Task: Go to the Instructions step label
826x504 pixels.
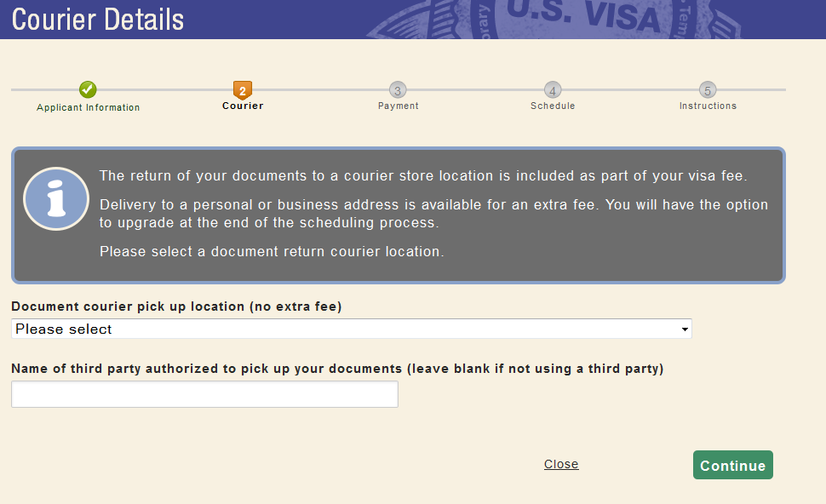Action: click(708, 106)
